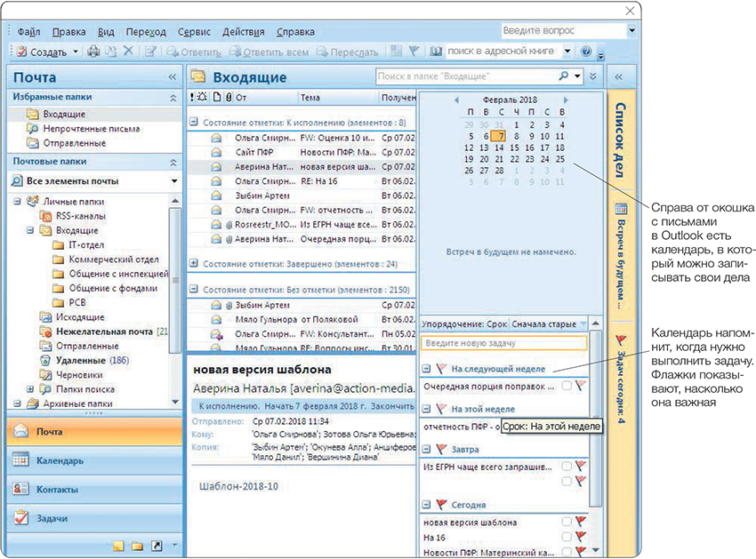This screenshot has height=559, width=756.
Task: Click the Календарь navigation button
Action: (60, 460)
